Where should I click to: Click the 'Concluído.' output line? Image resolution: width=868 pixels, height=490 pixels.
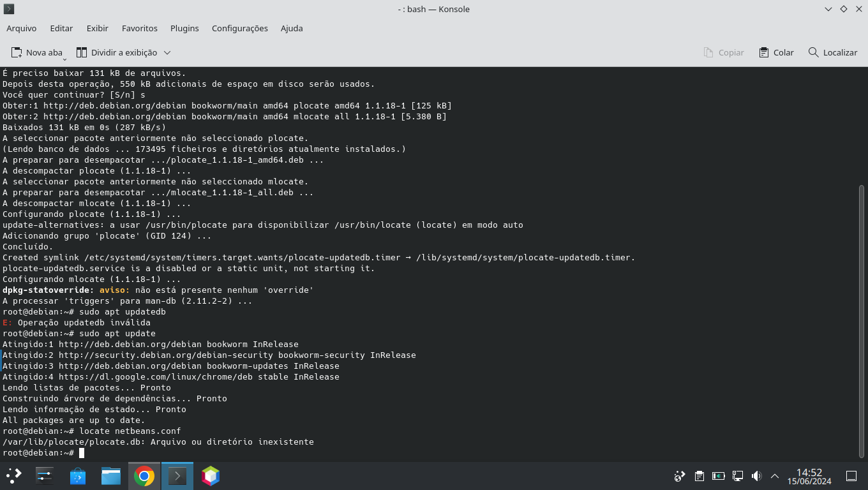[x=28, y=246]
